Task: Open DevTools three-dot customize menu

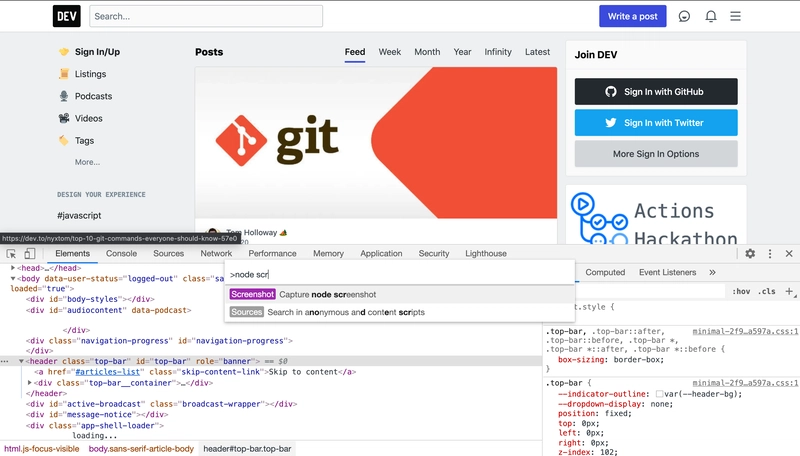Action: point(770,254)
